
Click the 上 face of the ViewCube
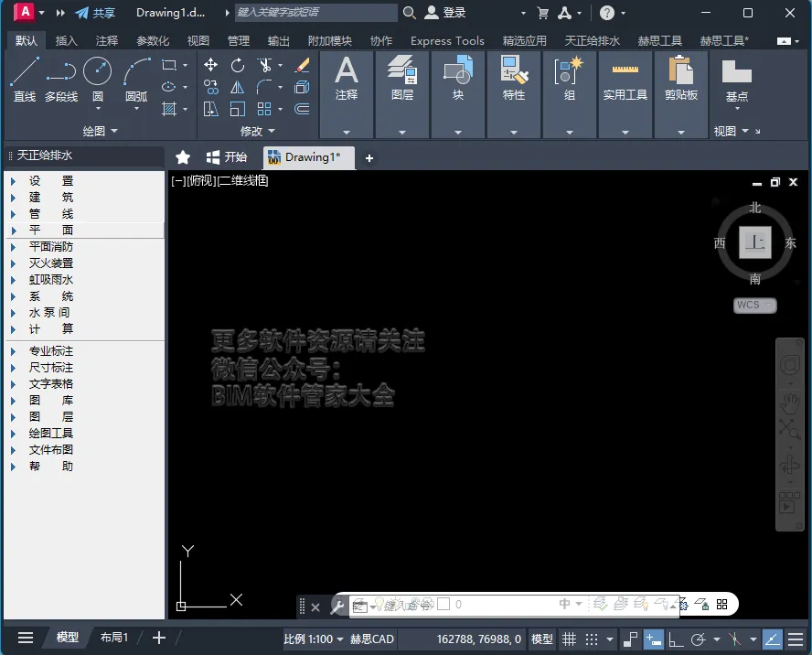(754, 242)
